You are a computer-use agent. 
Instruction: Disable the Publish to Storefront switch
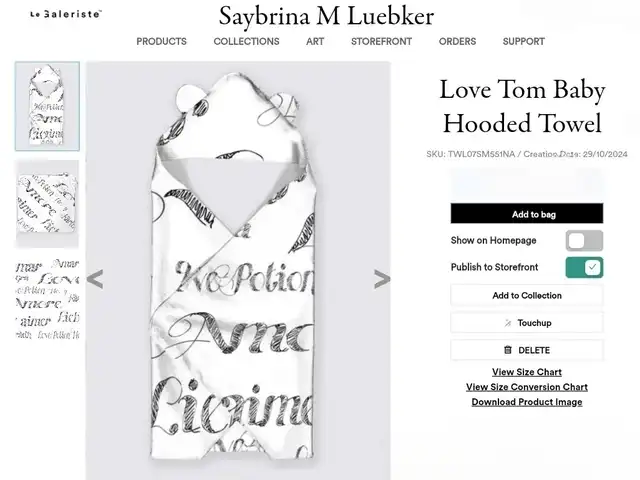click(x=584, y=267)
